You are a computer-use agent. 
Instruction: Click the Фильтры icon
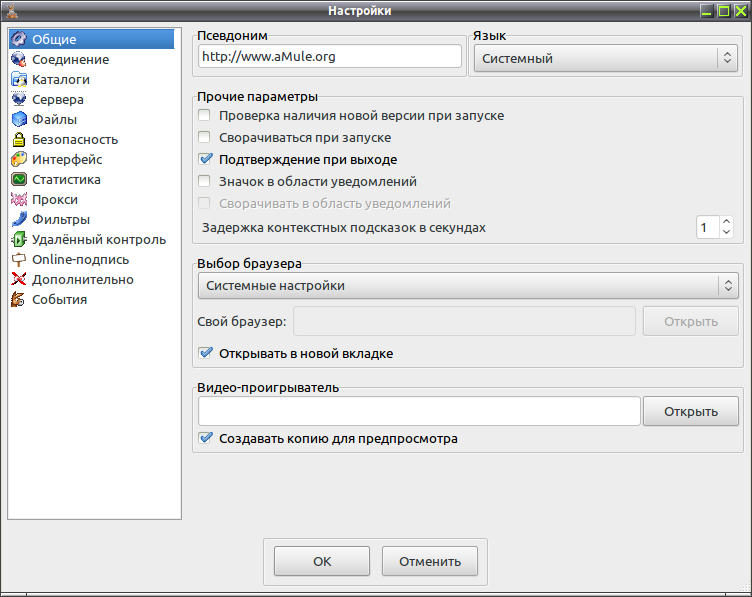19,219
